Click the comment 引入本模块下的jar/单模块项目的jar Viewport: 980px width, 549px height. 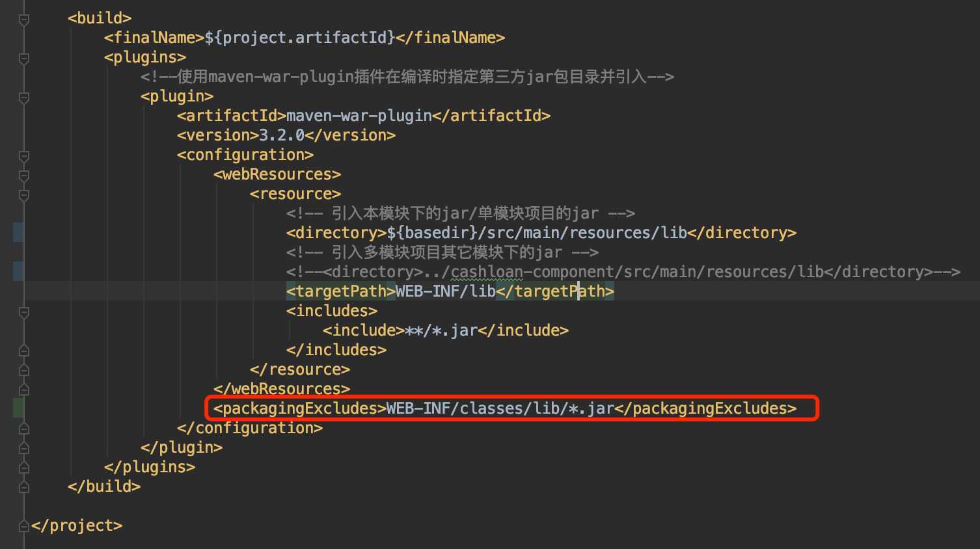(461, 213)
